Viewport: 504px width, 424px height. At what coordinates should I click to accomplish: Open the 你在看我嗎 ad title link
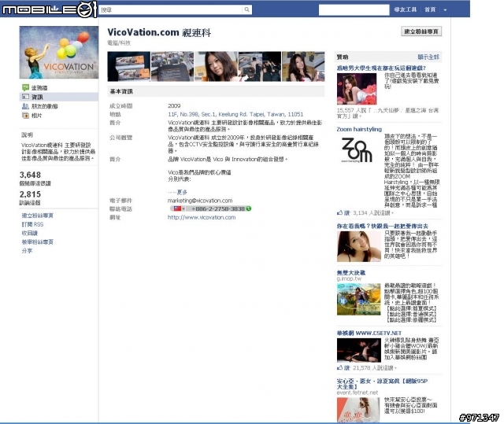pyautogui.click(x=382, y=226)
